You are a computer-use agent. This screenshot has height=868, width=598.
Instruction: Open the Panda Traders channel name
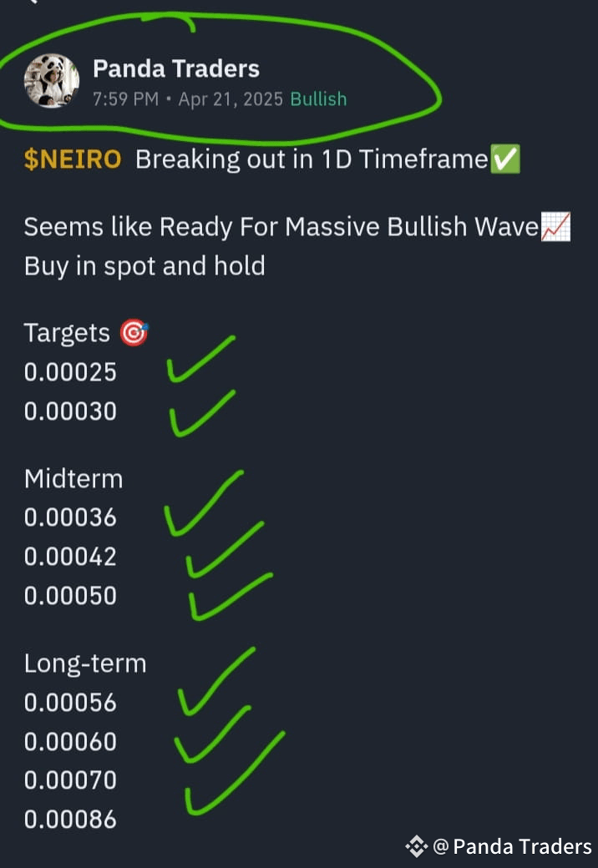click(175, 68)
